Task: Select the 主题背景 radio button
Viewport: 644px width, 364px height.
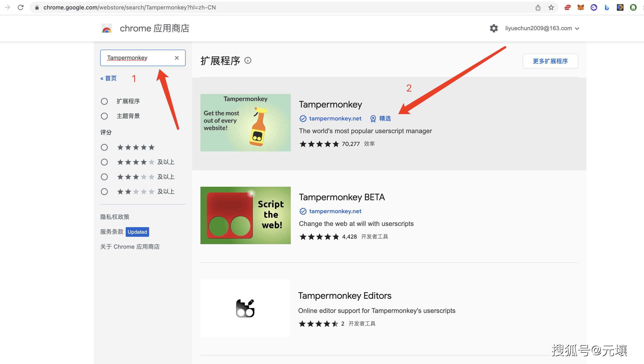Action: [104, 116]
